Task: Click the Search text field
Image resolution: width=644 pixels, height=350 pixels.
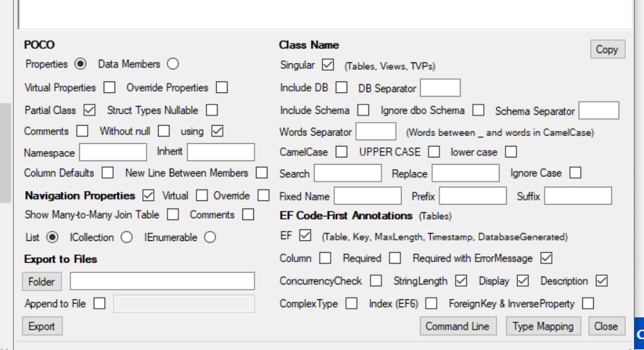Action: click(347, 174)
